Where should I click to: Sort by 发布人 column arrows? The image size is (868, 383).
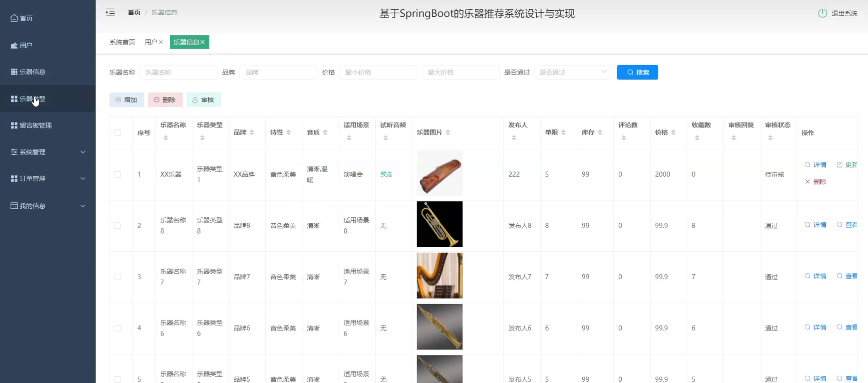(514, 138)
